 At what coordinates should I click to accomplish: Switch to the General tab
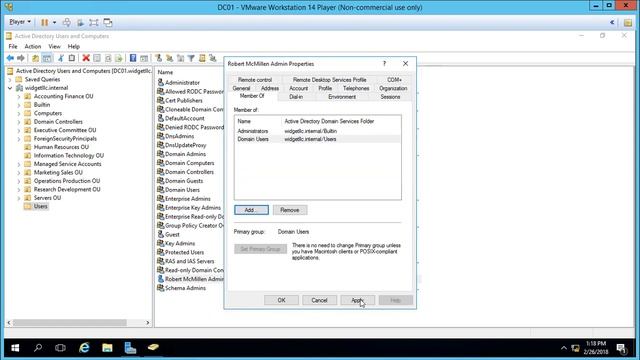[241, 88]
